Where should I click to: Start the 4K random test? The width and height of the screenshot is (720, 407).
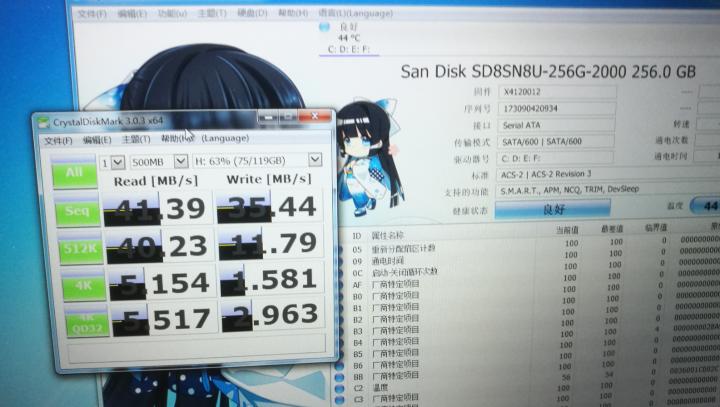[x=84, y=286]
